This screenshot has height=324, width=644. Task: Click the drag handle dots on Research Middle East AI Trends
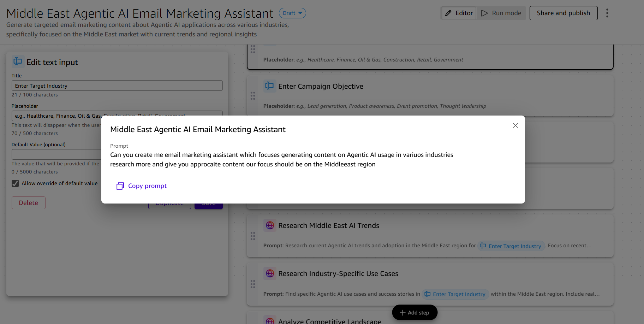(x=253, y=236)
